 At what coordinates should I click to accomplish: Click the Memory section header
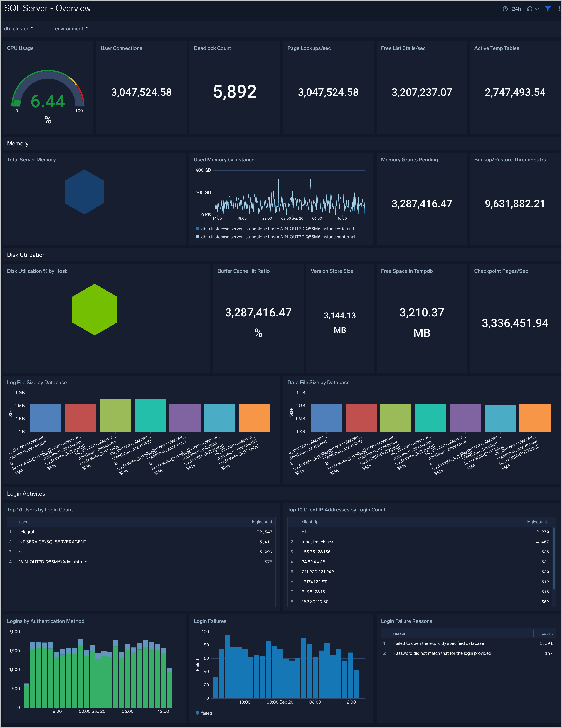tap(18, 143)
